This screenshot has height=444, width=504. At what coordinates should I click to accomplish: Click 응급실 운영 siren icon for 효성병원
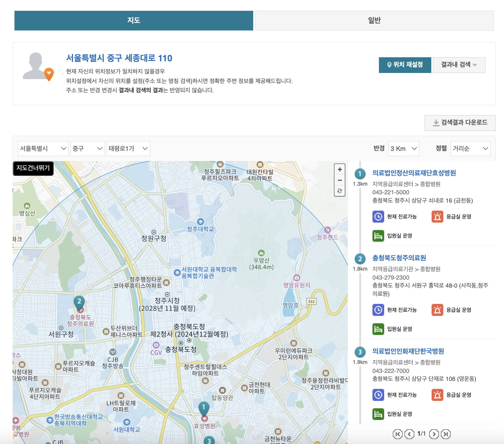pos(437,217)
